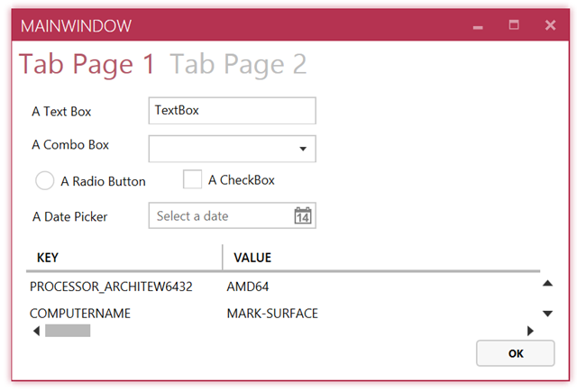This screenshot has height=392, width=577.
Task: Click the horizontal scrollbar thumb
Action: click(x=68, y=331)
